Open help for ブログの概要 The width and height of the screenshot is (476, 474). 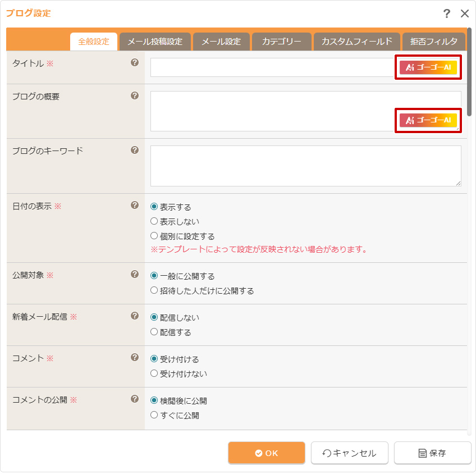pos(135,95)
